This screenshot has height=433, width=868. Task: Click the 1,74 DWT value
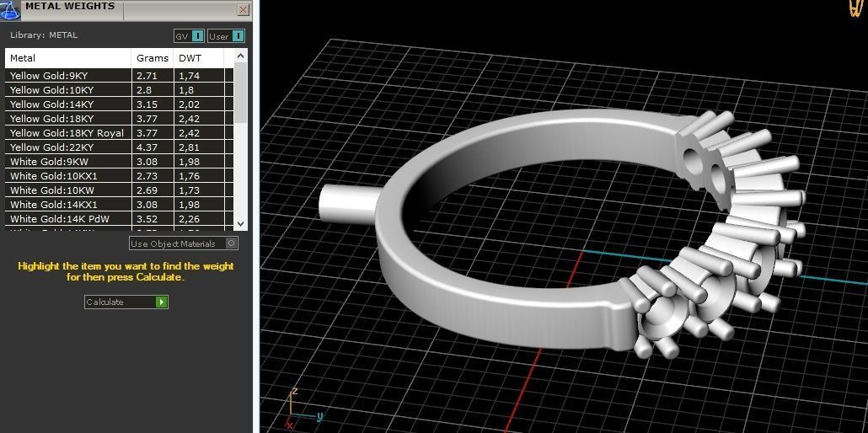[x=189, y=76]
